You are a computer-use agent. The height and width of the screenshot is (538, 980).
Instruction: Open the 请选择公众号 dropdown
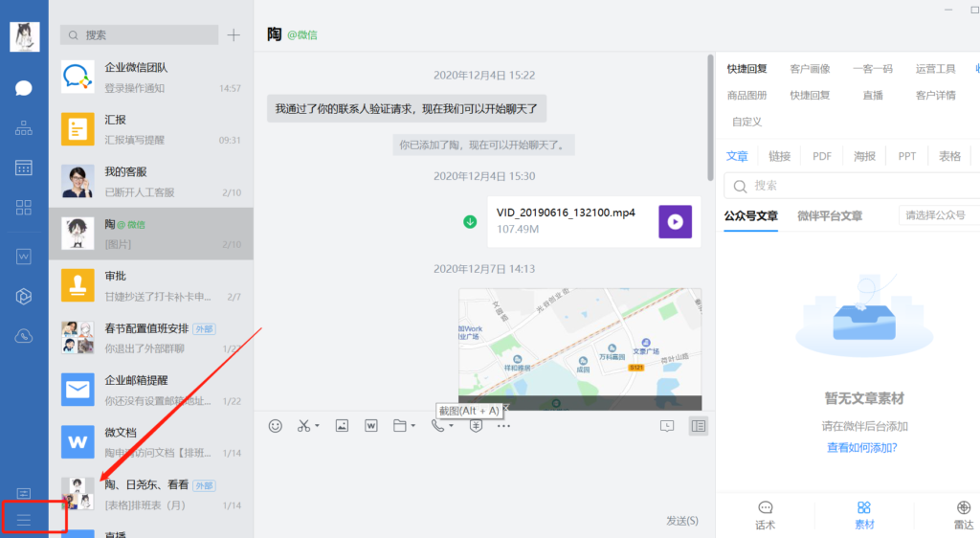[x=940, y=215]
